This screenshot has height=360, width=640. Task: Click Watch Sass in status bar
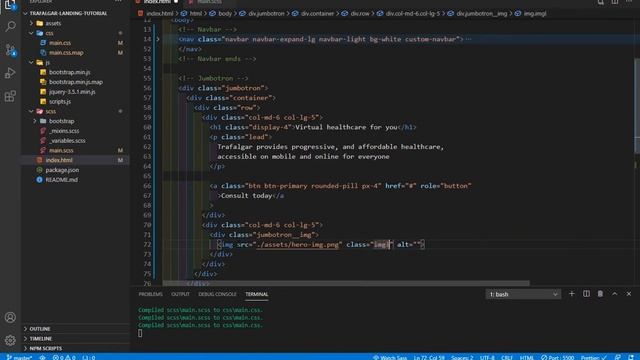(390, 357)
